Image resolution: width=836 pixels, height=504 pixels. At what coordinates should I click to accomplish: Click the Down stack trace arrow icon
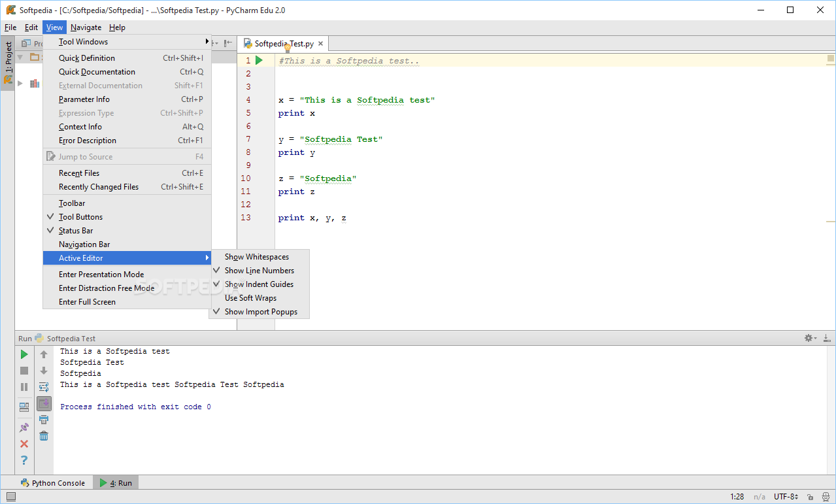click(44, 371)
